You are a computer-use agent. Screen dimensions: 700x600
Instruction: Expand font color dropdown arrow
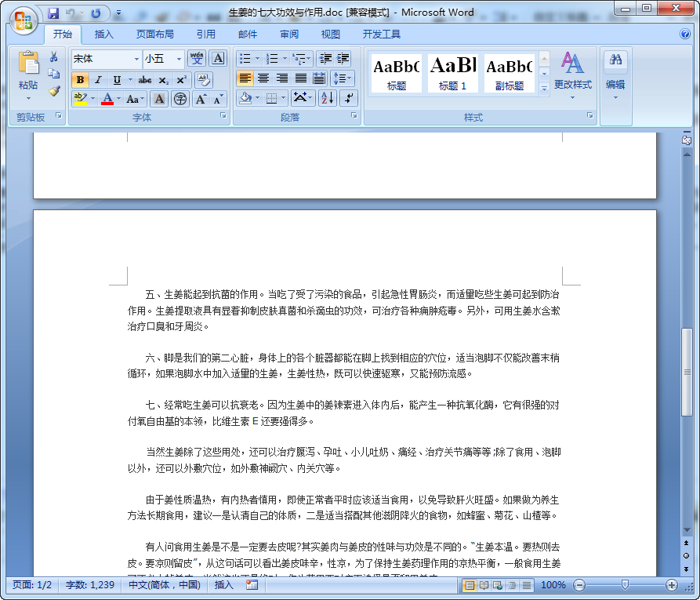pos(118,98)
